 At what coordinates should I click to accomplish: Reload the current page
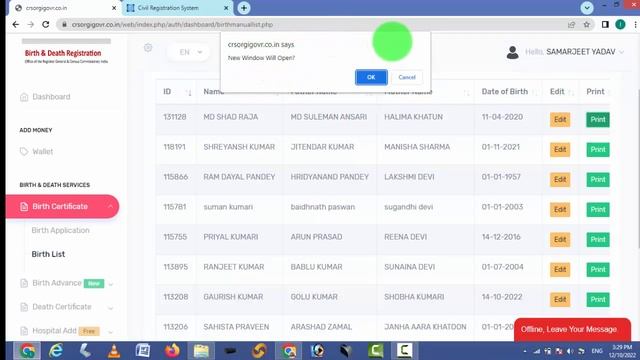[x=46, y=24]
